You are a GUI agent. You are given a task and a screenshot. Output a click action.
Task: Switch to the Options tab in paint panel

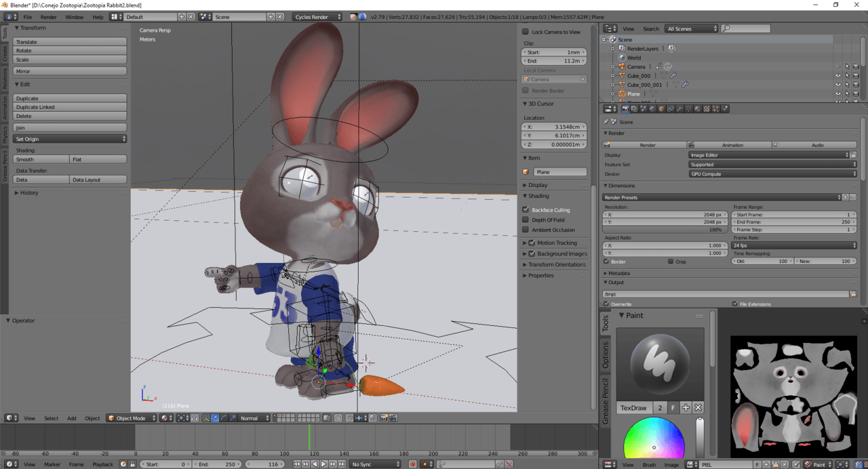pyautogui.click(x=606, y=354)
